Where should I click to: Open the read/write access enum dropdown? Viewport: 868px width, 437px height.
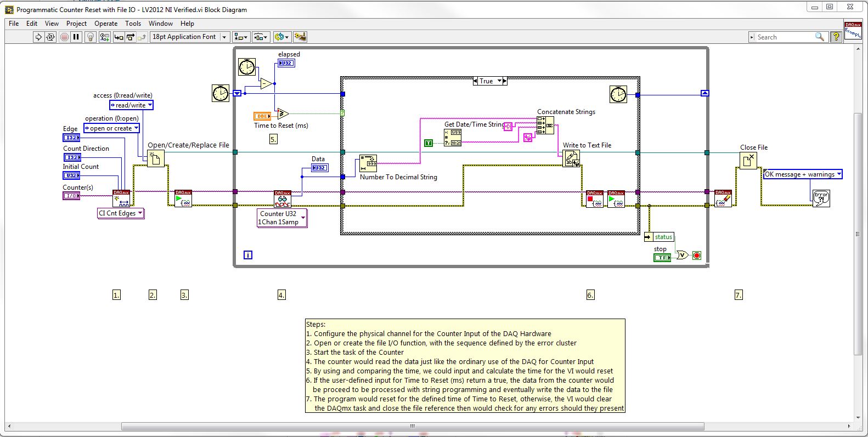pos(131,105)
